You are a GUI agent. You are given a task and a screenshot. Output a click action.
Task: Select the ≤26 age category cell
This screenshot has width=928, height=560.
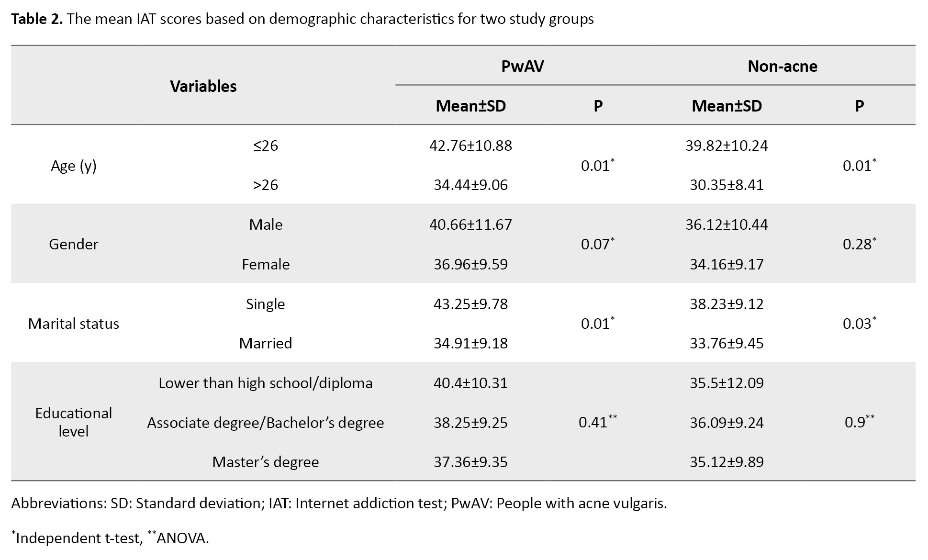tap(266, 146)
